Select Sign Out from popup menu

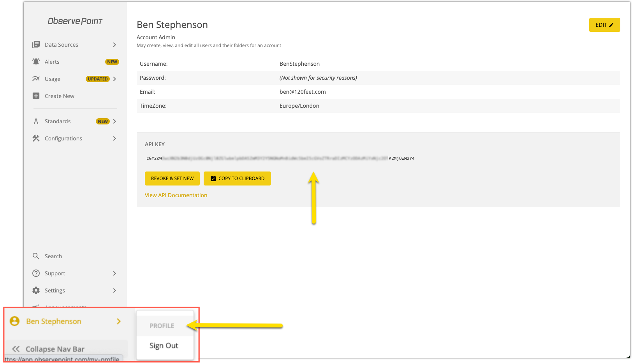164,346
